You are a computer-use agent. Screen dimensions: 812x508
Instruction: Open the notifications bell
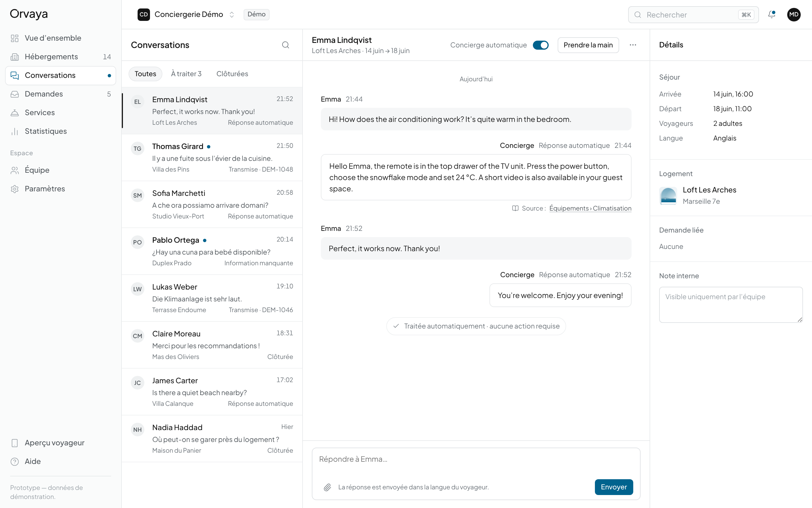(772, 14)
